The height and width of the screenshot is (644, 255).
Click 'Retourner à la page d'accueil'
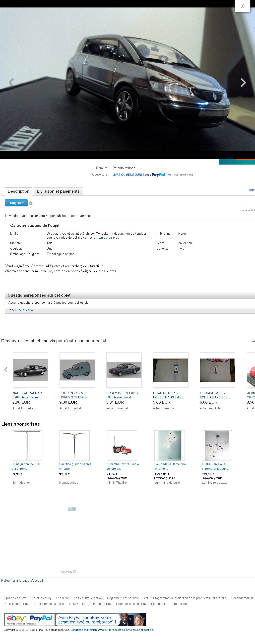(22, 580)
